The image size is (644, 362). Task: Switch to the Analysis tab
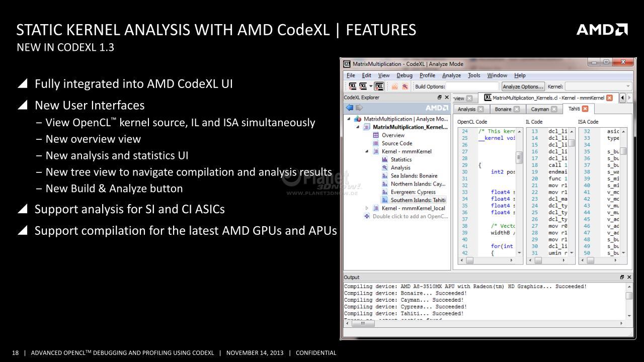tap(470, 109)
